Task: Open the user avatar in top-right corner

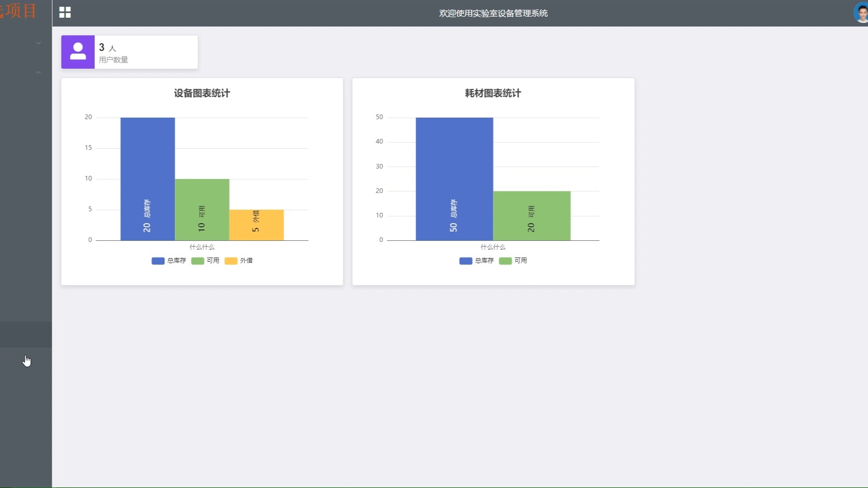Action: (861, 12)
